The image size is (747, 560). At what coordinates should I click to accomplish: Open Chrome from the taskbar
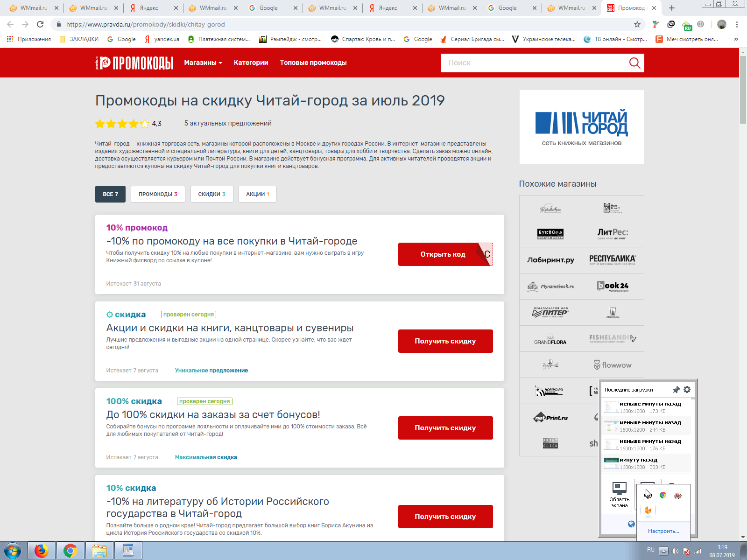70,551
